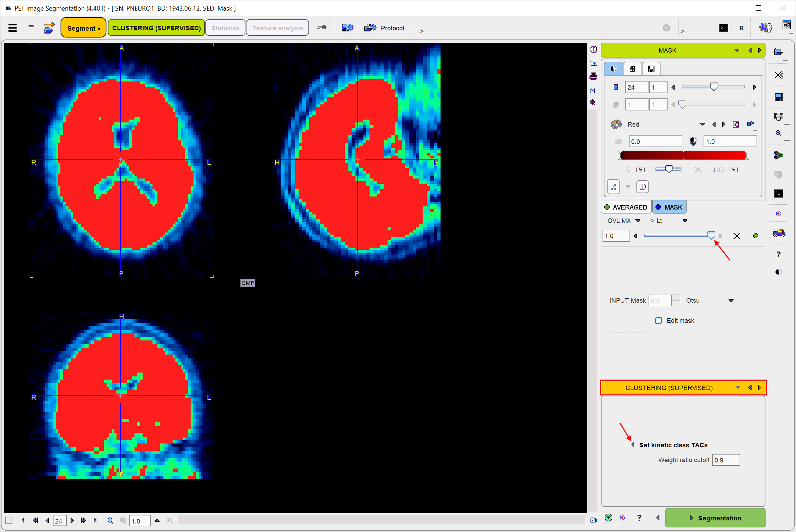Click the brain contrast icon between value fields
796x532 pixels.
[693, 141]
